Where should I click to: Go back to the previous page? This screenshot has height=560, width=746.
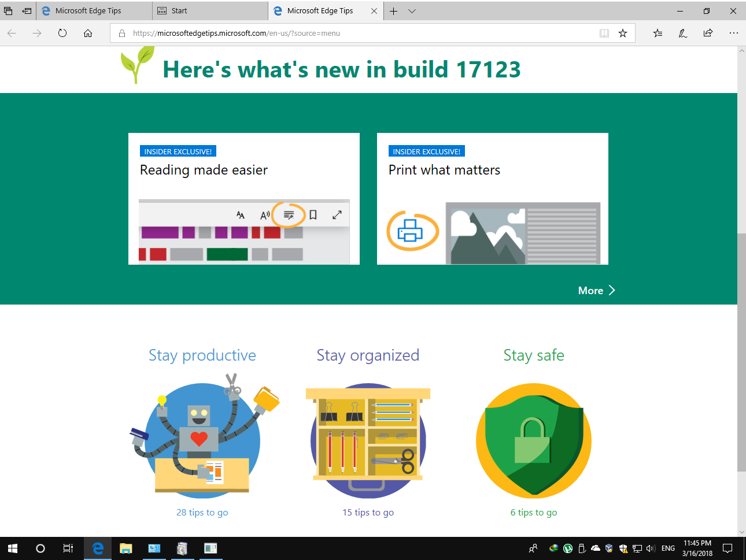click(x=12, y=34)
